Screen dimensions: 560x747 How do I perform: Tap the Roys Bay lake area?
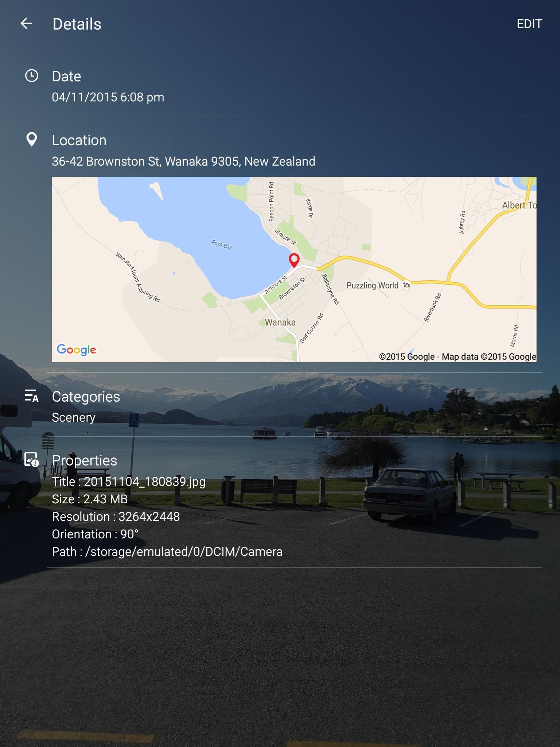222,244
